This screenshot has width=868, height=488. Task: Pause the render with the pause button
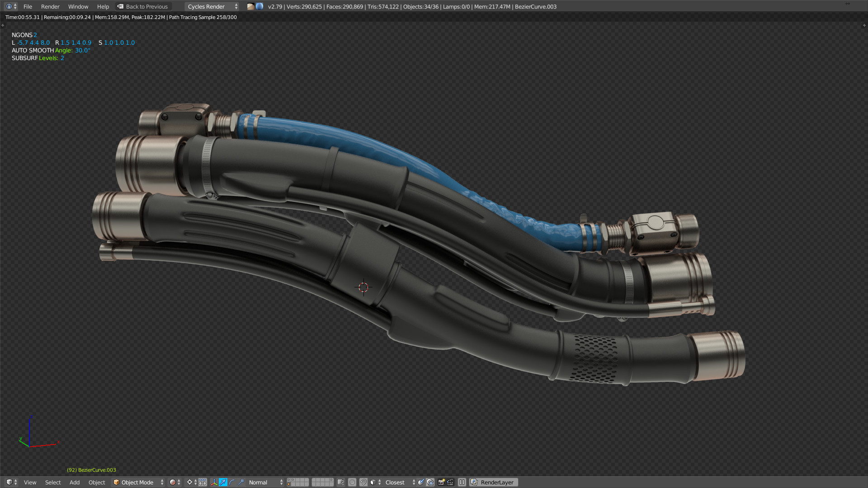[x=462, y=482]
